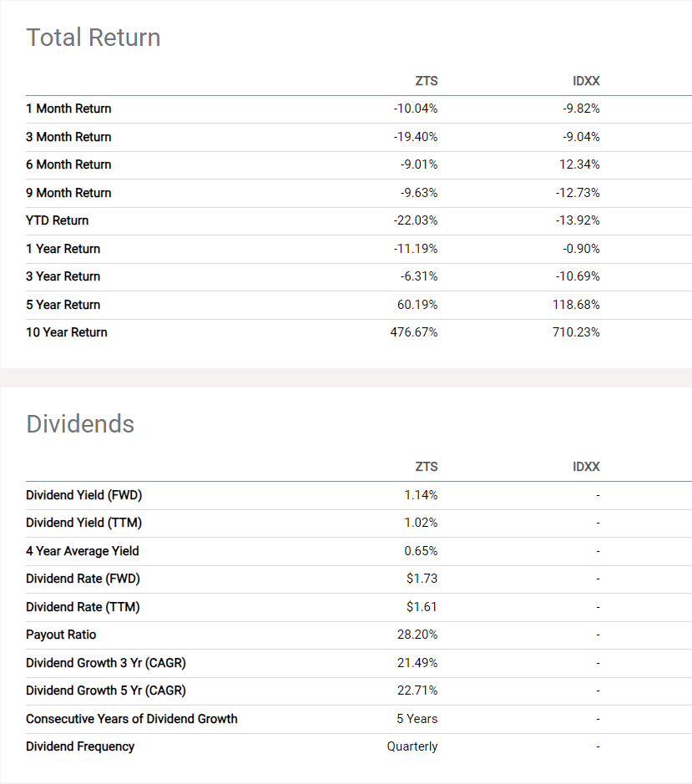
Task: Click the 10 Year Return row label
Action: click(x=67, y=332)
